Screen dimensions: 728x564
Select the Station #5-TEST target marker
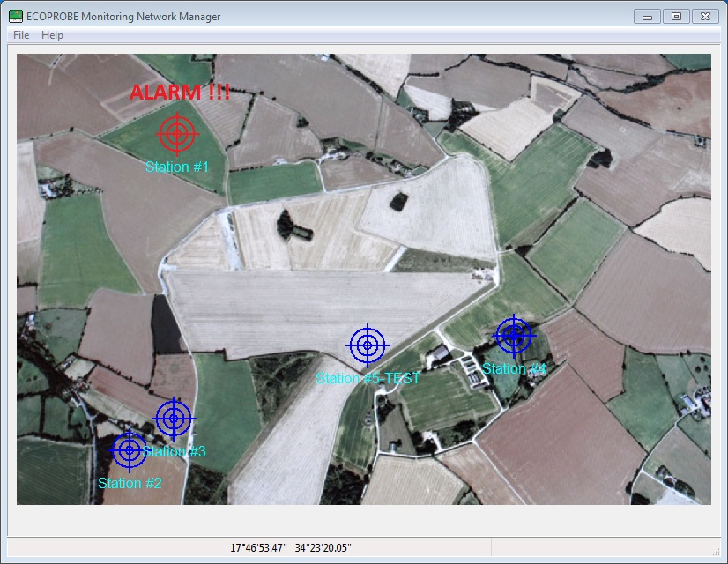coord(368,345)
